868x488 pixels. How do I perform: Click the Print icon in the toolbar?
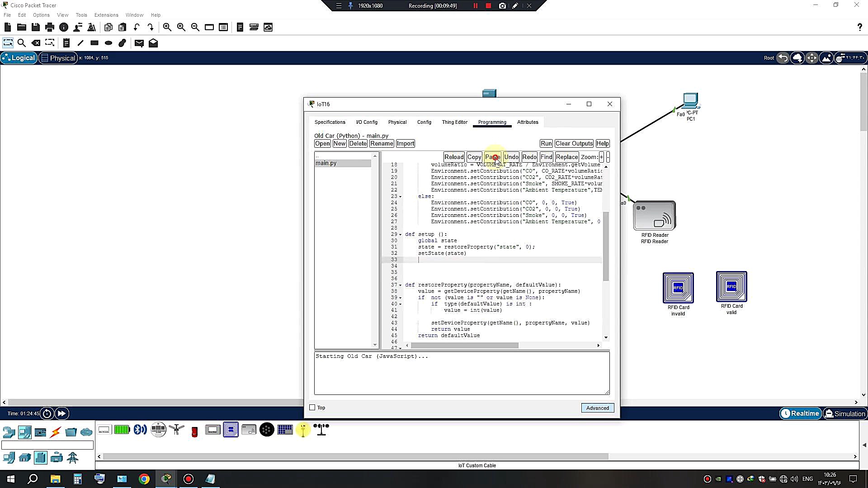tap(50, 27)
